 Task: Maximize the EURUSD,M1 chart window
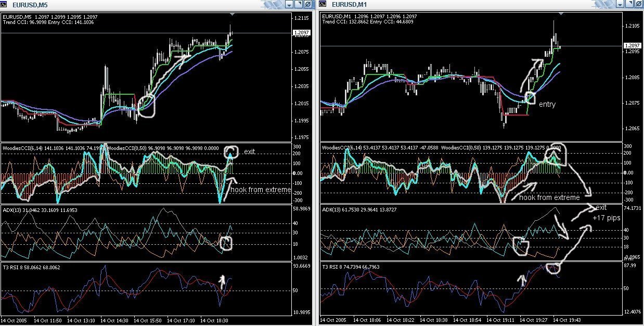coord(630,4)
